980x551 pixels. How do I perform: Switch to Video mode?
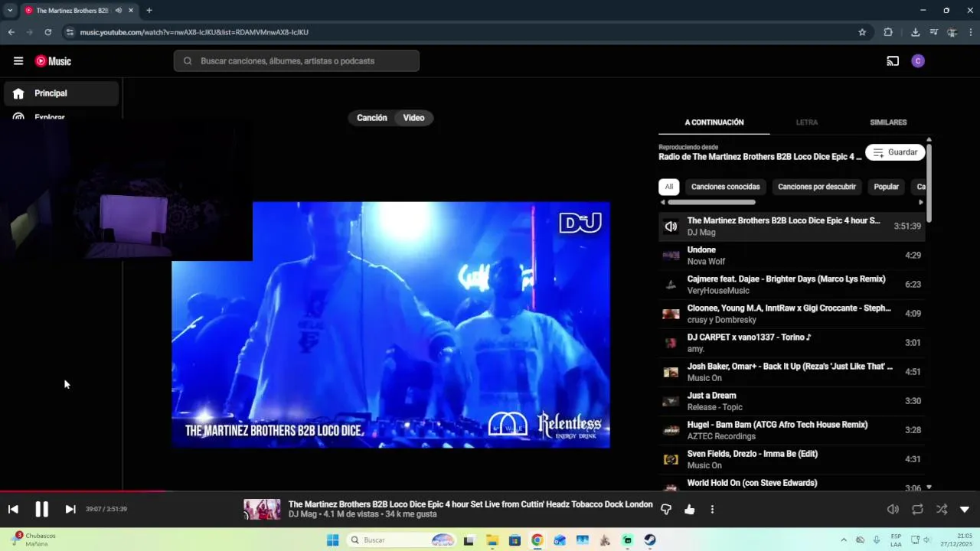413,118
